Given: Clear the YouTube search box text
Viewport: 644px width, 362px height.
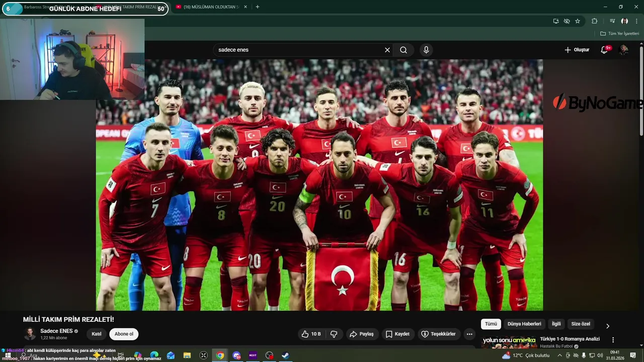Looking at the screenshot, I should (387, 50).
